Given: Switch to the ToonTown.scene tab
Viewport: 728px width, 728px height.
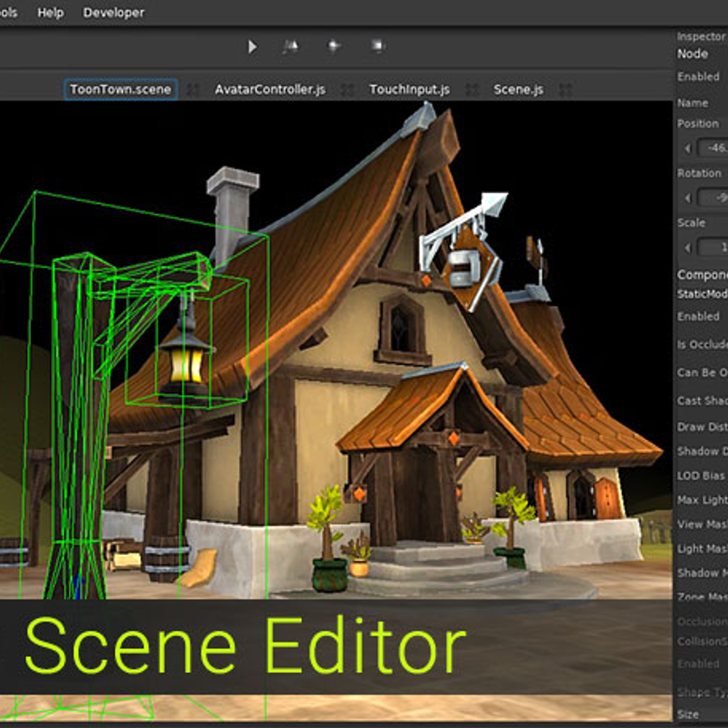Looking at the screenshot, I should [x=121, y=90].
